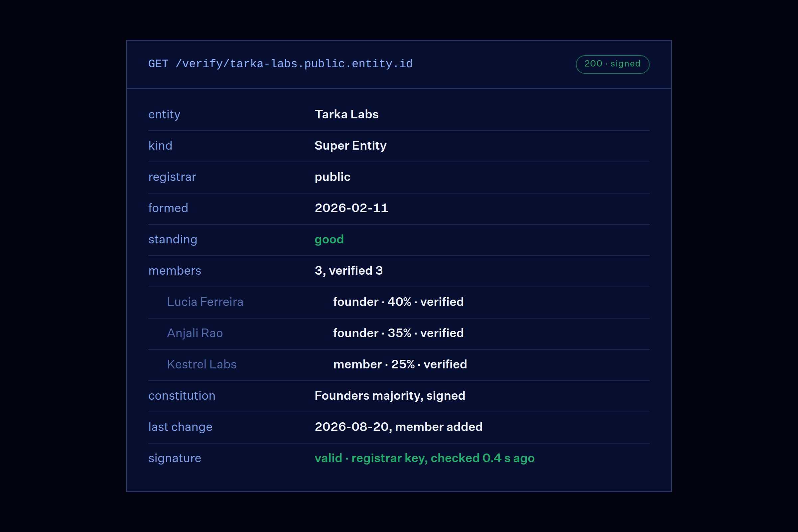Select the 'Super Entity' value
This screenshot has height=532, width=798.
[350, 146]
